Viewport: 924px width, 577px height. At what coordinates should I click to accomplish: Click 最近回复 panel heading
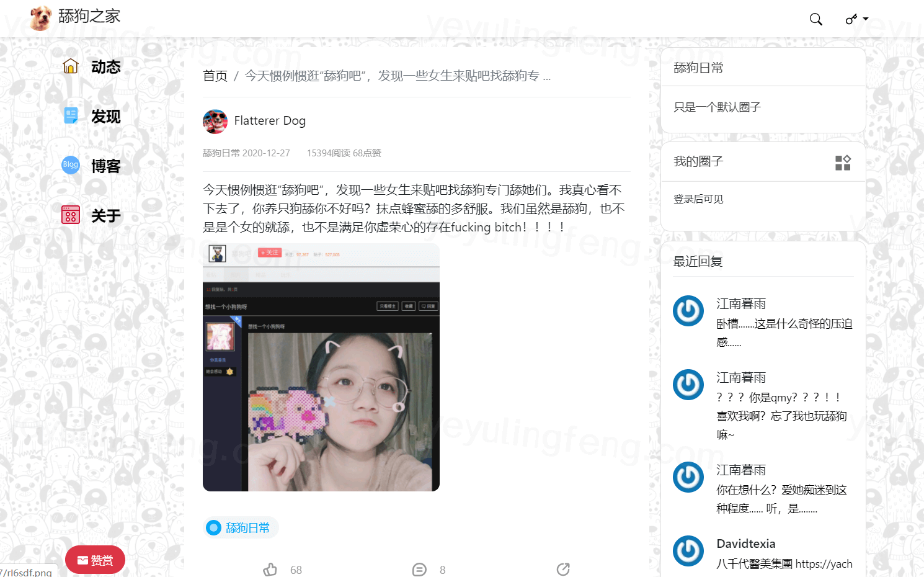tap(698, 262)
